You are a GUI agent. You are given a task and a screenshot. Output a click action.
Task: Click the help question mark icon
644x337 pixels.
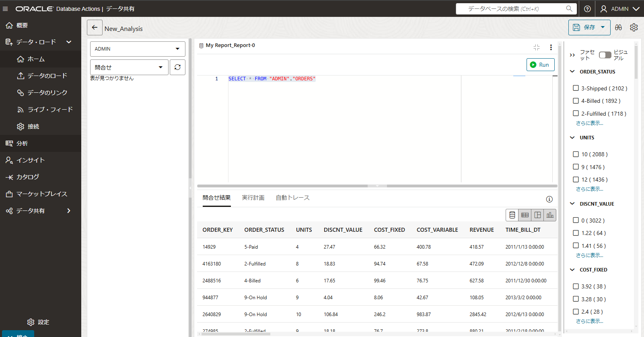[587, 9]
